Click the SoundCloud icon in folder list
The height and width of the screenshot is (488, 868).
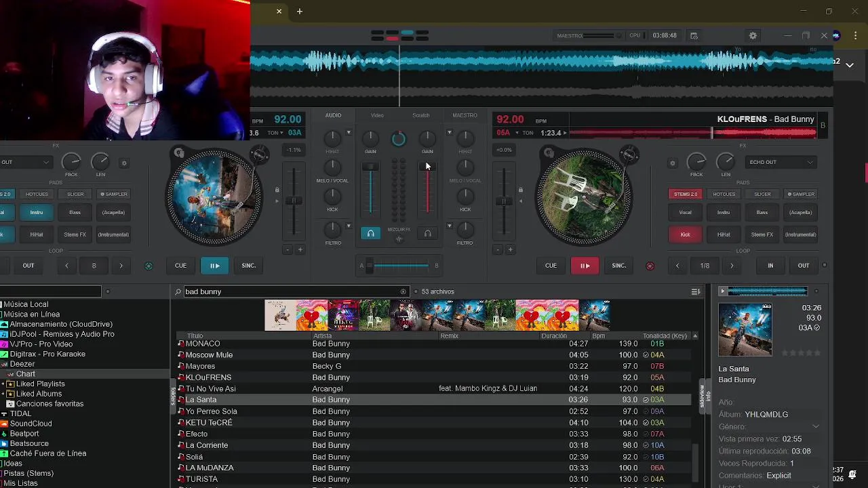click(x=4, y=424)
